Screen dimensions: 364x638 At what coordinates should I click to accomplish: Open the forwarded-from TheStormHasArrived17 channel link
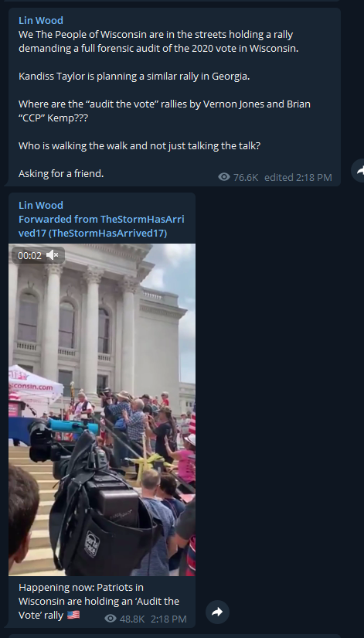point(101,227)
